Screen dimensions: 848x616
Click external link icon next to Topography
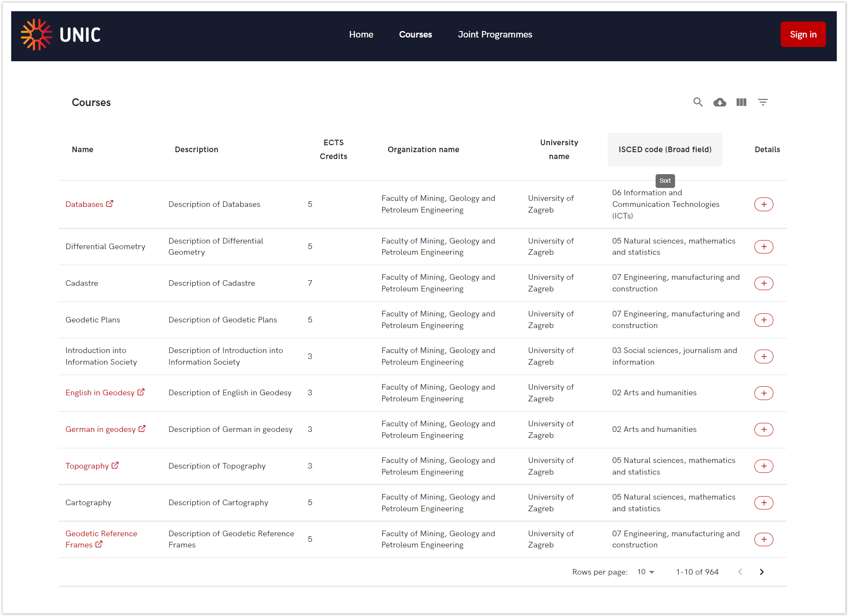[x=115, y=466]
